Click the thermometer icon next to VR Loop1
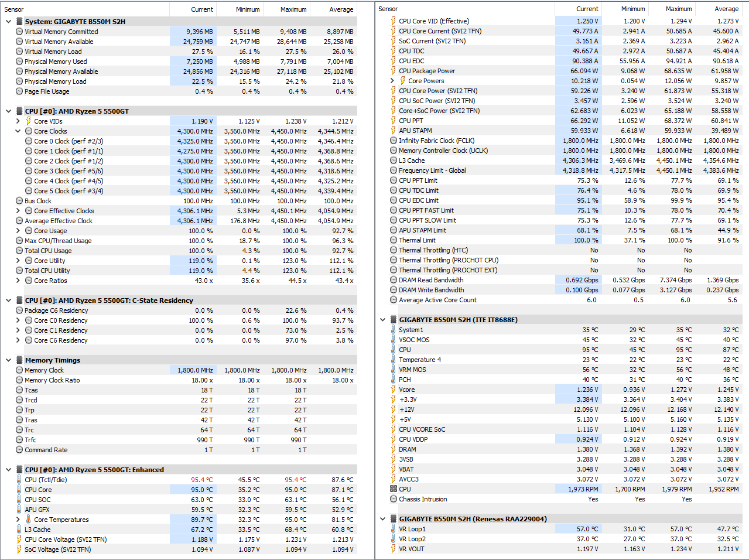 [x=394, y=529]
